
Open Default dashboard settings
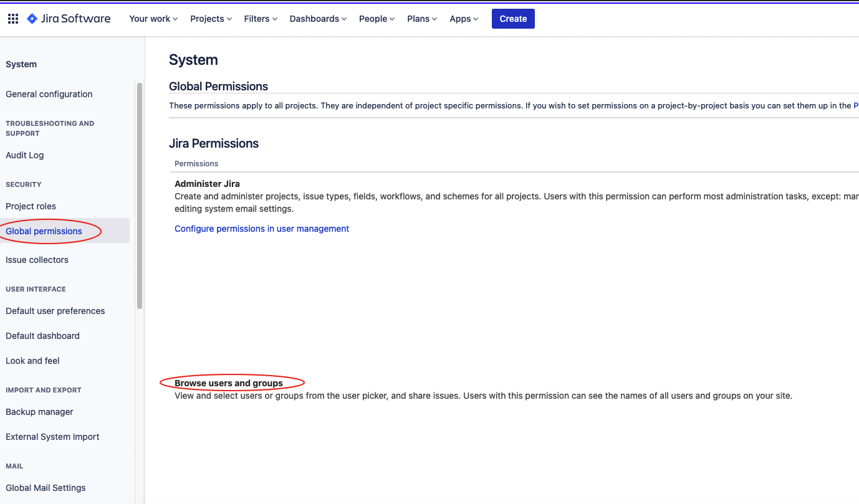pyautogui.click(x=42, y=336)
